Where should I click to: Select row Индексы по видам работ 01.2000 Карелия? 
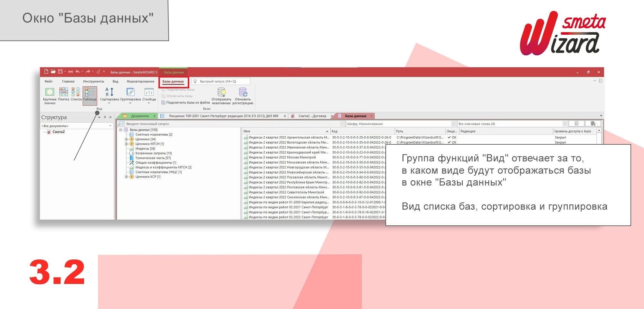tap(314, 202)
